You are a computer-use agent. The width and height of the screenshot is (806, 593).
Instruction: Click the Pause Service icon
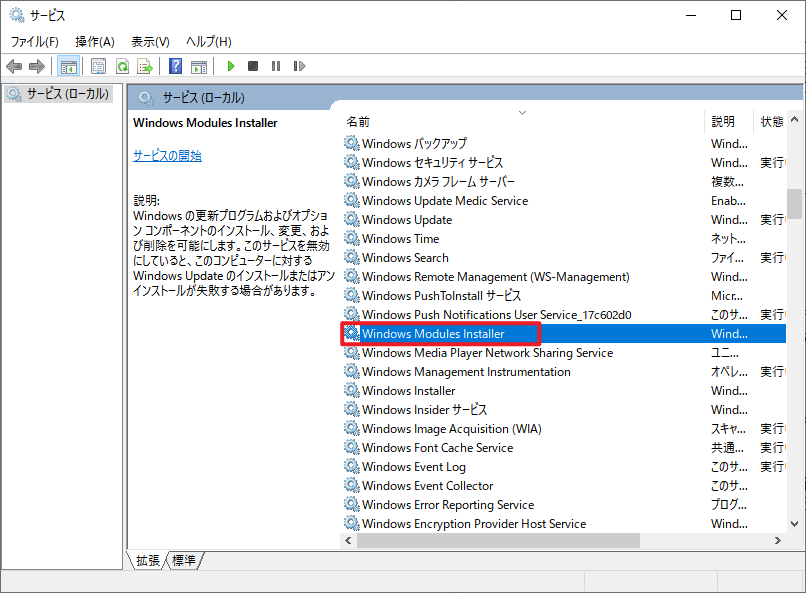click(276, 66)
